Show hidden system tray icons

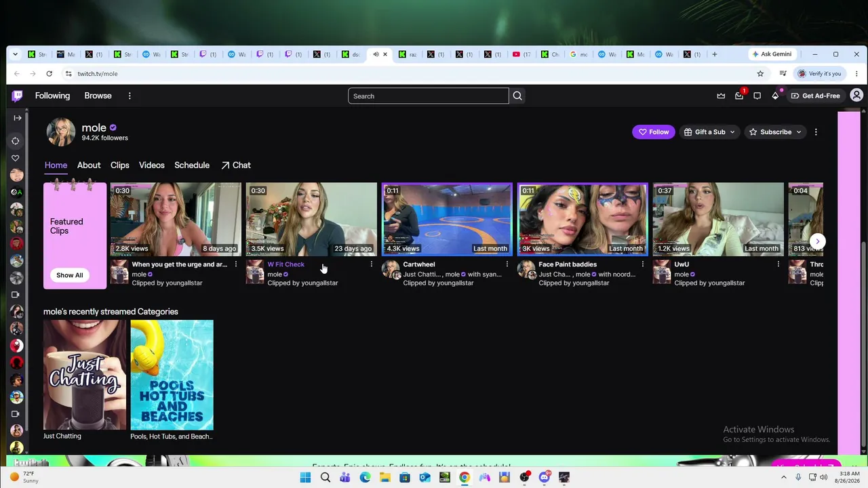[784, 477]
